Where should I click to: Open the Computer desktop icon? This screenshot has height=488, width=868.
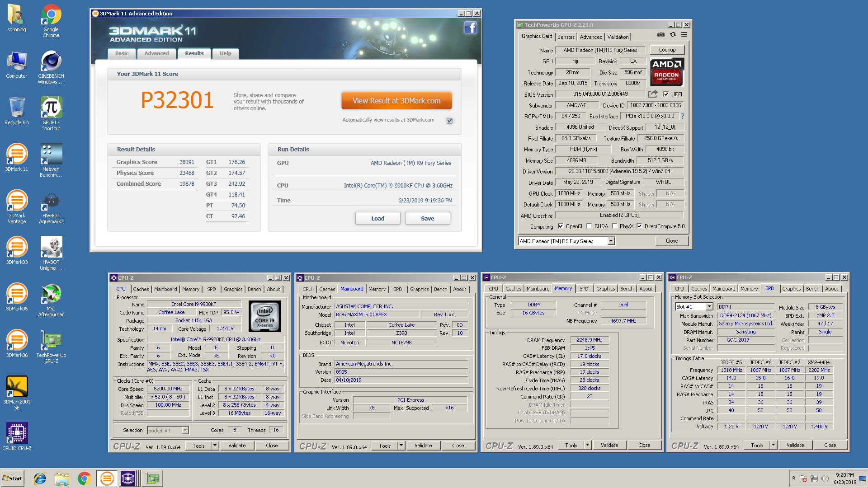[16, 65]
